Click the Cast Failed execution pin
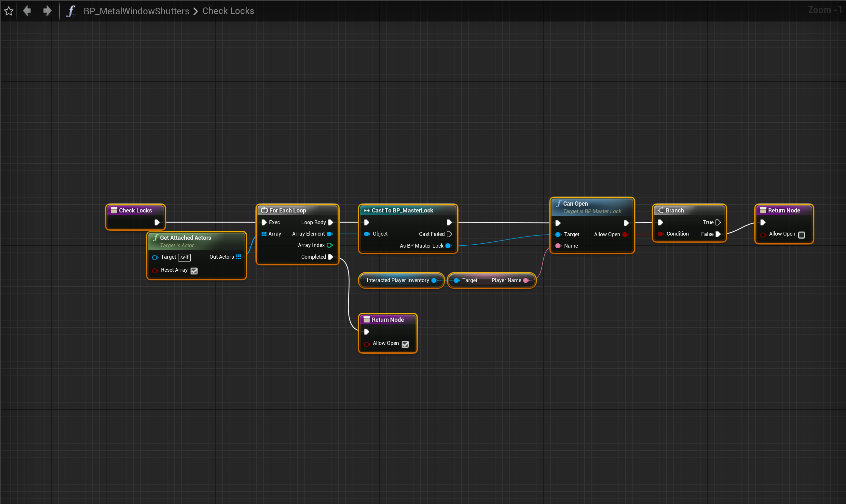846x504 pixels. [449, 234]
